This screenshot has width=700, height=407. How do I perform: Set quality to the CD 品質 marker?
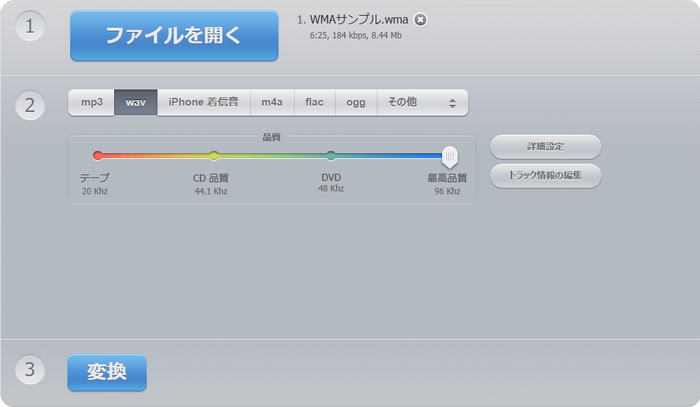pos(214,155)
